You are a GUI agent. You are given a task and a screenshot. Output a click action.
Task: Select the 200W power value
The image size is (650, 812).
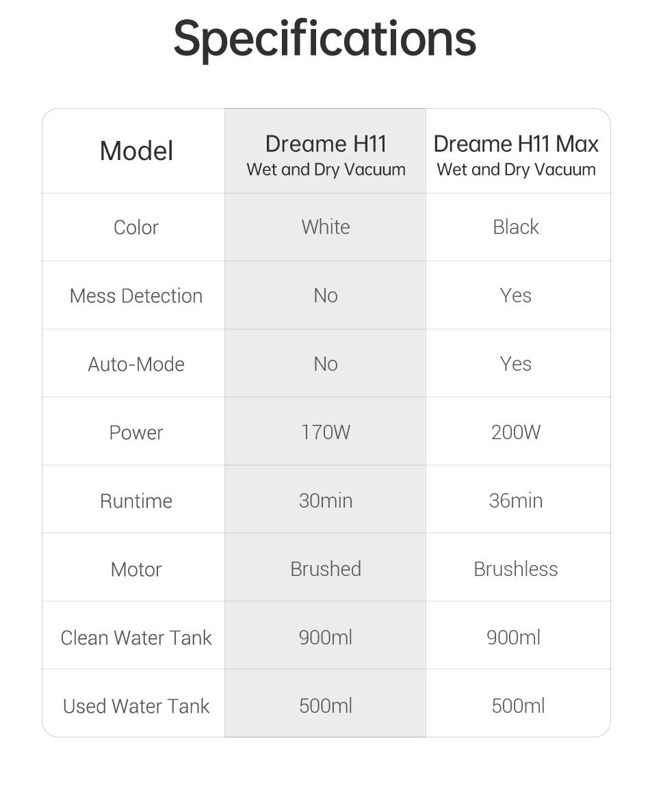point(516,432)
